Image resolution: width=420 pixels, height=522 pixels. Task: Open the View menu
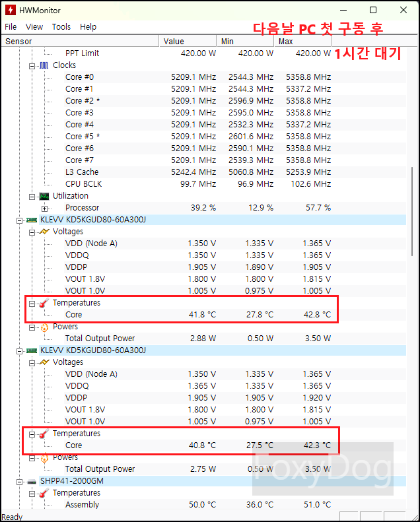click(x=34, y=27)
